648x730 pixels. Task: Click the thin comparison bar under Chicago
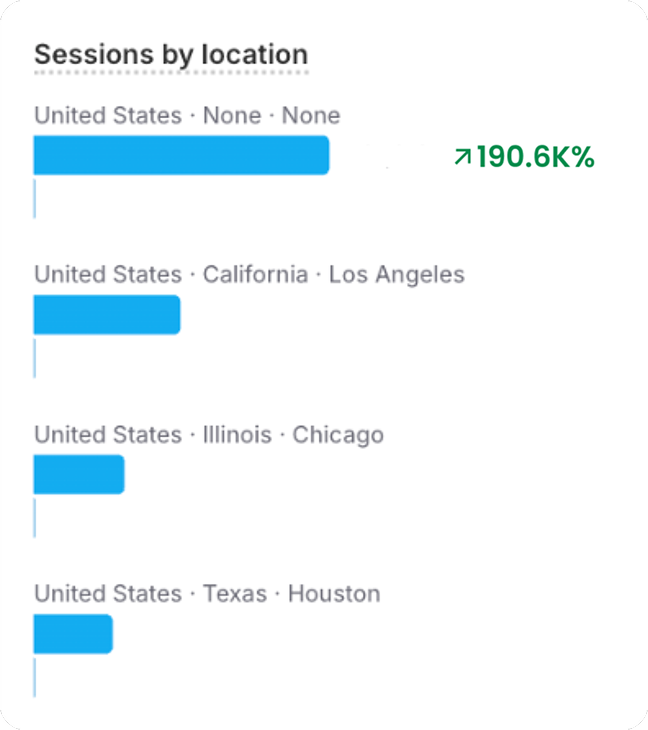pyautogui.click(x=35, y=518)
